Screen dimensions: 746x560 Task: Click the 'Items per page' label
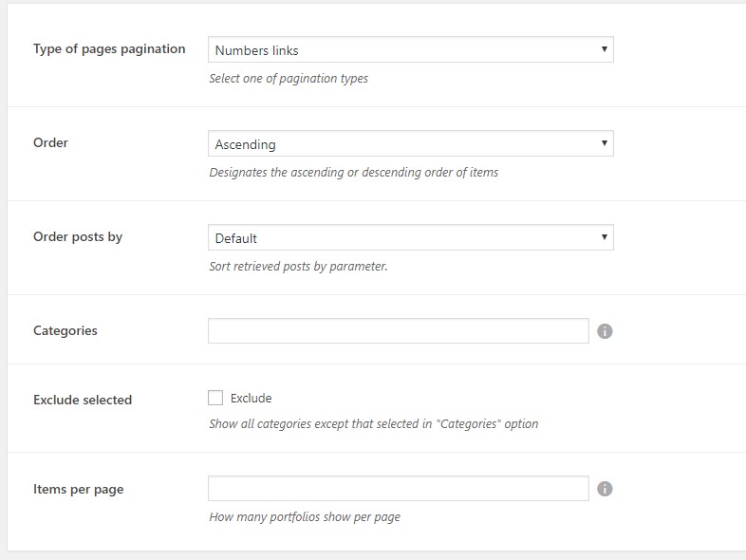[x=79, y=489]
